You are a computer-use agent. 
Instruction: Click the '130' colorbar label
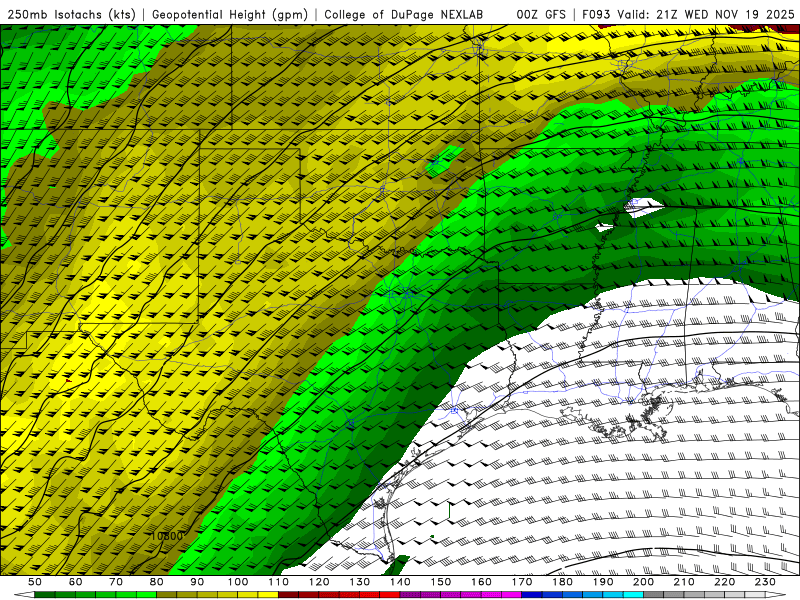(360, 582)
